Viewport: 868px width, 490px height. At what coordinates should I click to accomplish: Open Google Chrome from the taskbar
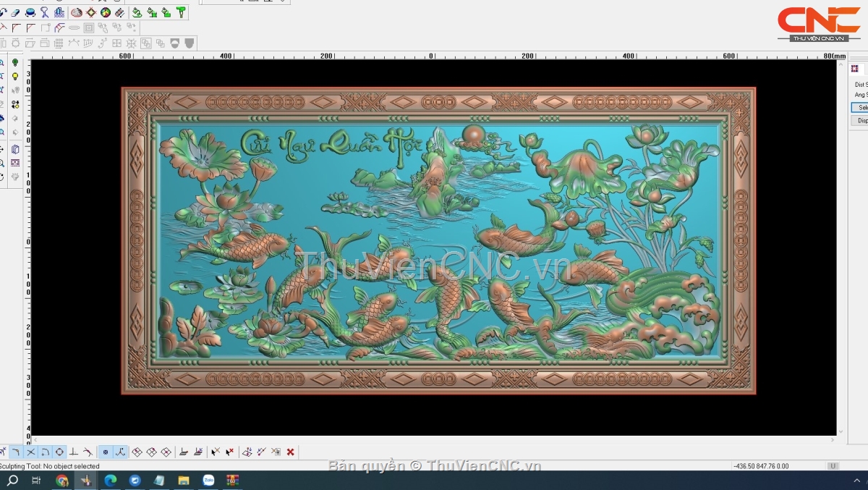click(x=62, y=481)
